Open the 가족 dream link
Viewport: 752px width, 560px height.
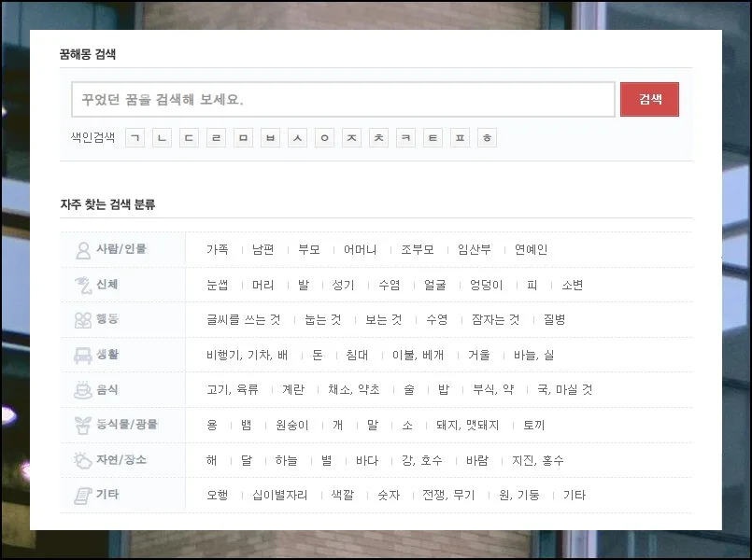[218, 250]
